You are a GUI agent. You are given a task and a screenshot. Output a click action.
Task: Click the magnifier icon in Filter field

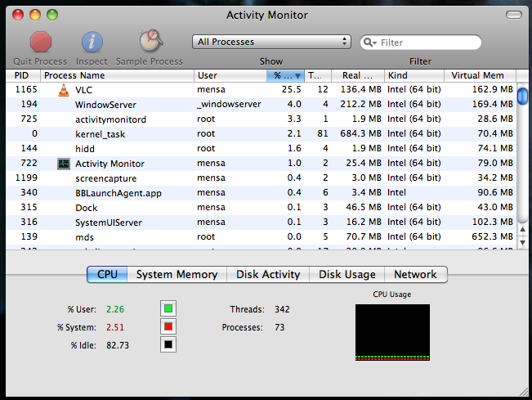tap(370, 43)
